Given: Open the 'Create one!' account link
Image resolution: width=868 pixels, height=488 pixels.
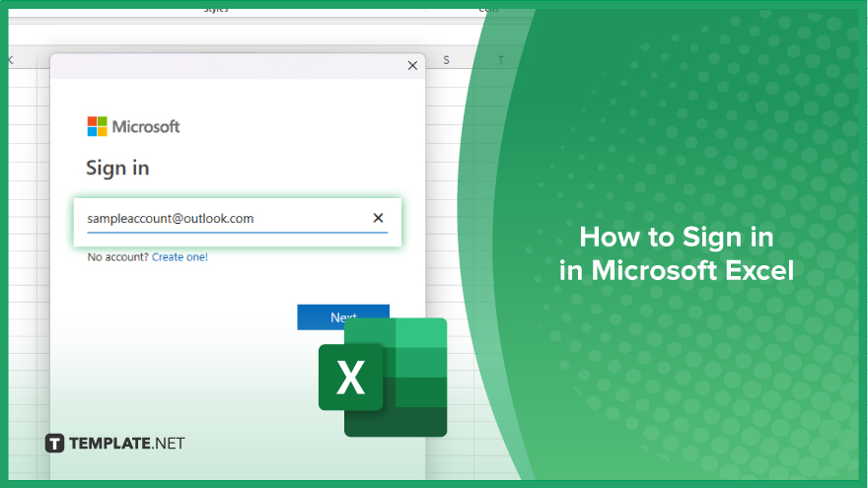Looking at the screenshot, I should click(x=180, y=256).
